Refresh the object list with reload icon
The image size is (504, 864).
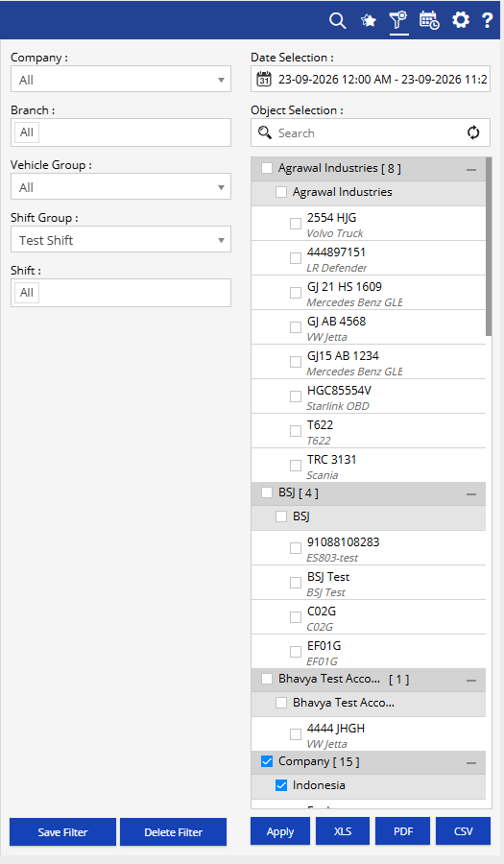[473, 132]
